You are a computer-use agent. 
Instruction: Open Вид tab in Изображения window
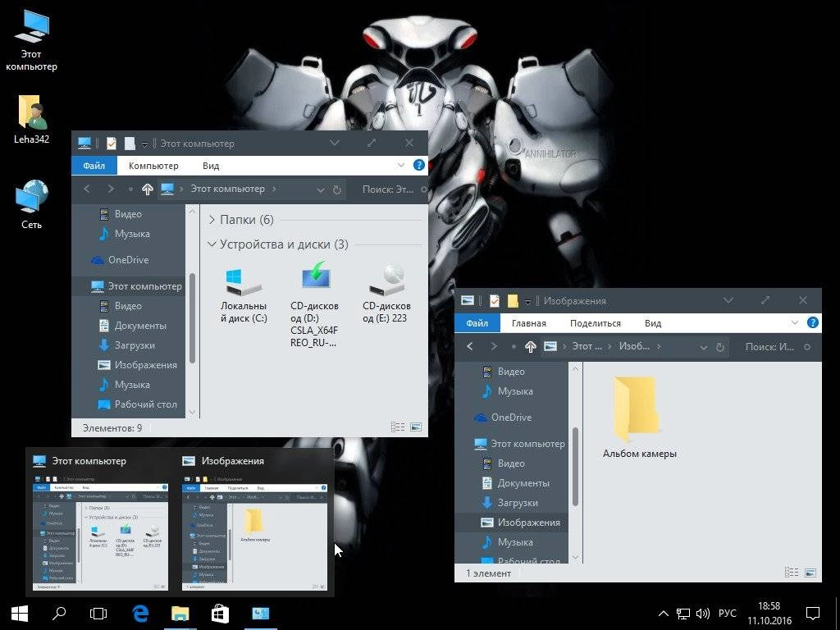[x=652, y=323]
